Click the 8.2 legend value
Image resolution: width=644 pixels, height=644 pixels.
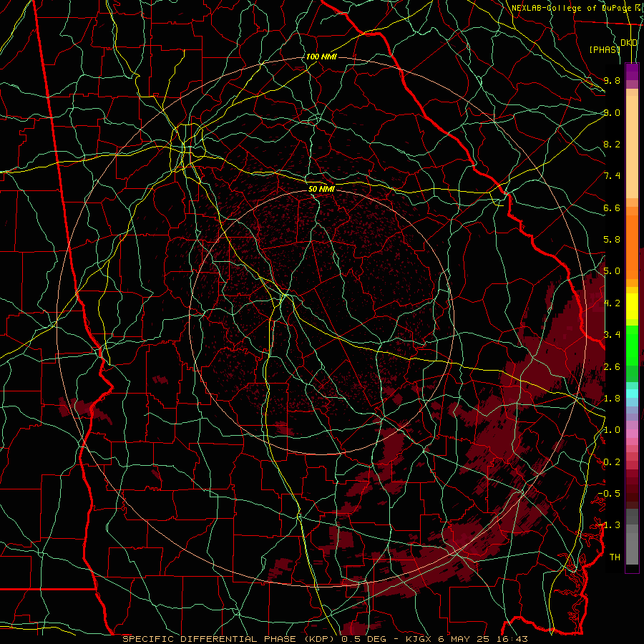[x=612, y=144]
